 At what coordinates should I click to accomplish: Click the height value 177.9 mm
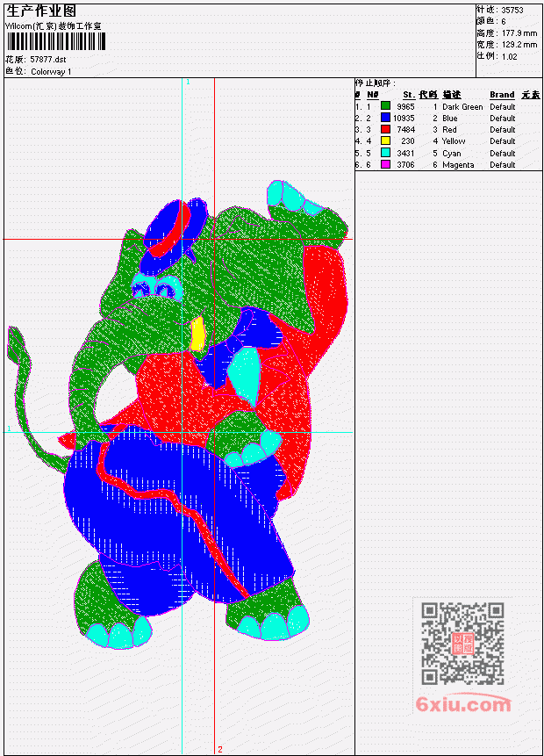pyautogui.click(x=519, y=33)
